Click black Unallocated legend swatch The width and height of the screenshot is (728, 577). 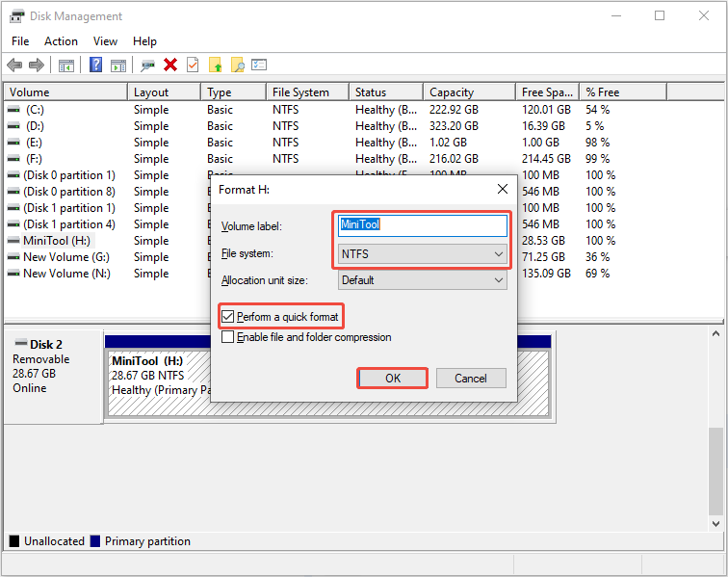point(14,541)
